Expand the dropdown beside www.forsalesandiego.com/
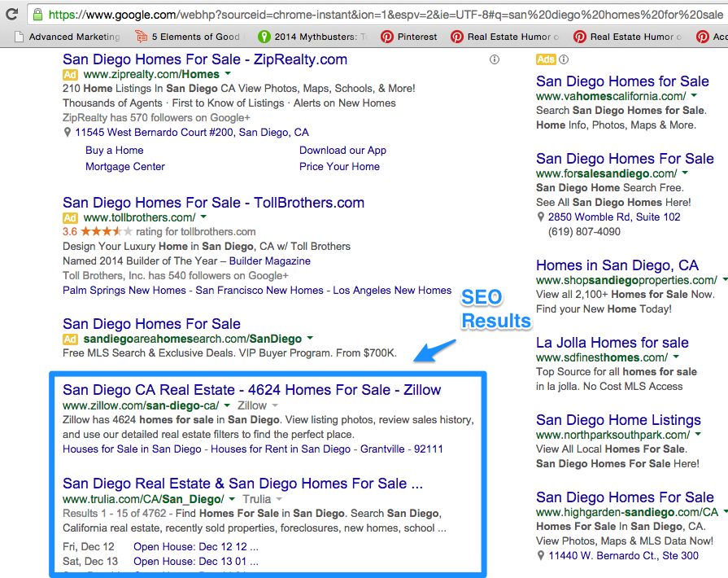This screenshot has height=578, width=728. (685, 173)
